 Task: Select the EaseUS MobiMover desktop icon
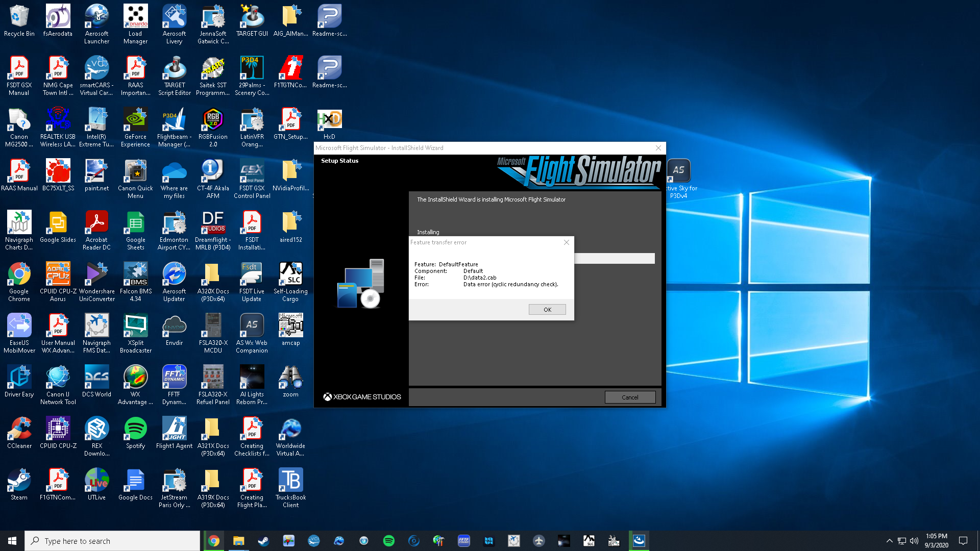pyautogui.click(x=19, y=333)
